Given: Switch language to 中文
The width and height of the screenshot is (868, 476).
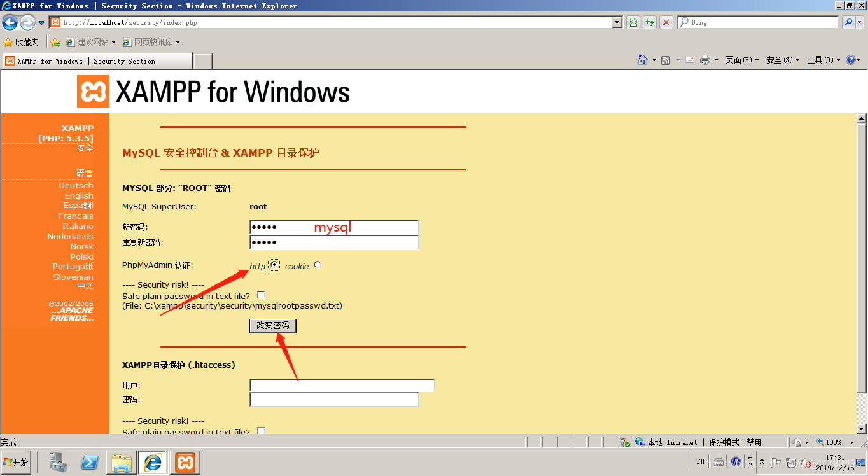Looking at the screenshot, I should coord(85,286).
